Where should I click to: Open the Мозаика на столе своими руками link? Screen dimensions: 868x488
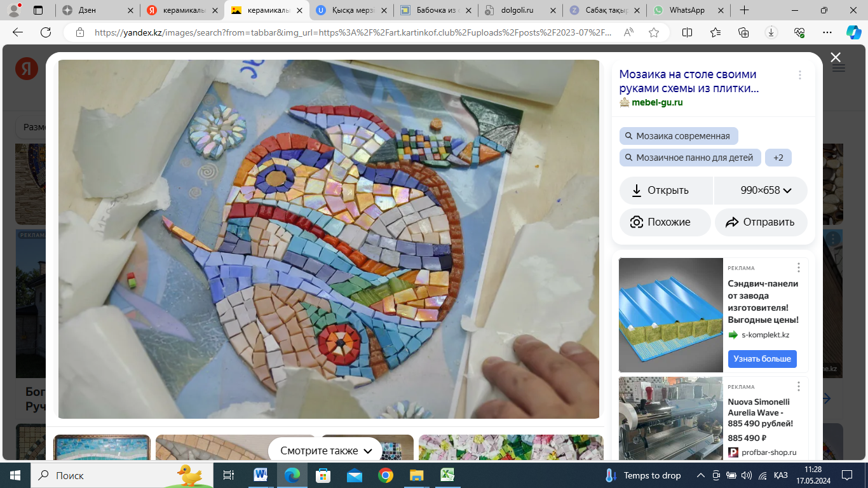pos(689,81)
